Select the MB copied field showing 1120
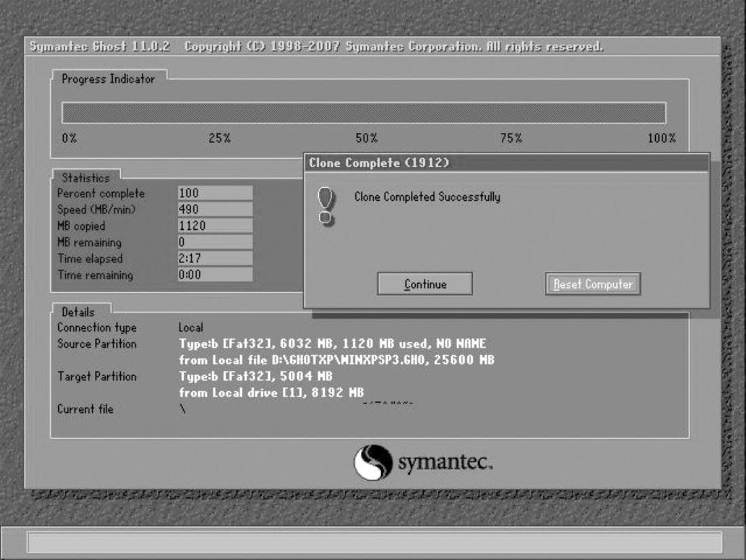The width and height of the screenshot is (746, 560). point(215,226)
